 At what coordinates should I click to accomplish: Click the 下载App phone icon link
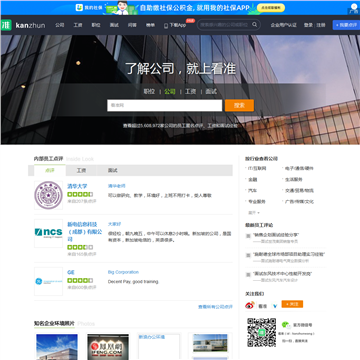tap(175, 25)
